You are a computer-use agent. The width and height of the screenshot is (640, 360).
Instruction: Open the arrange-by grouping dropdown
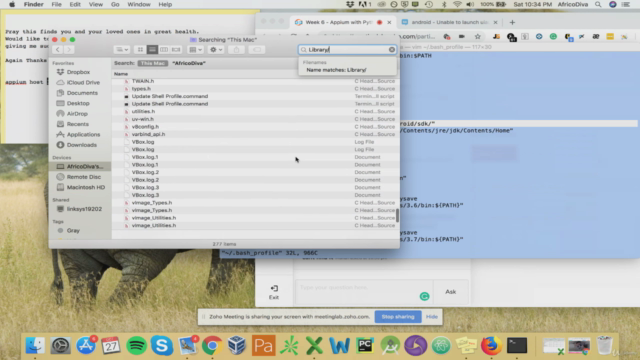click(195, 49)
